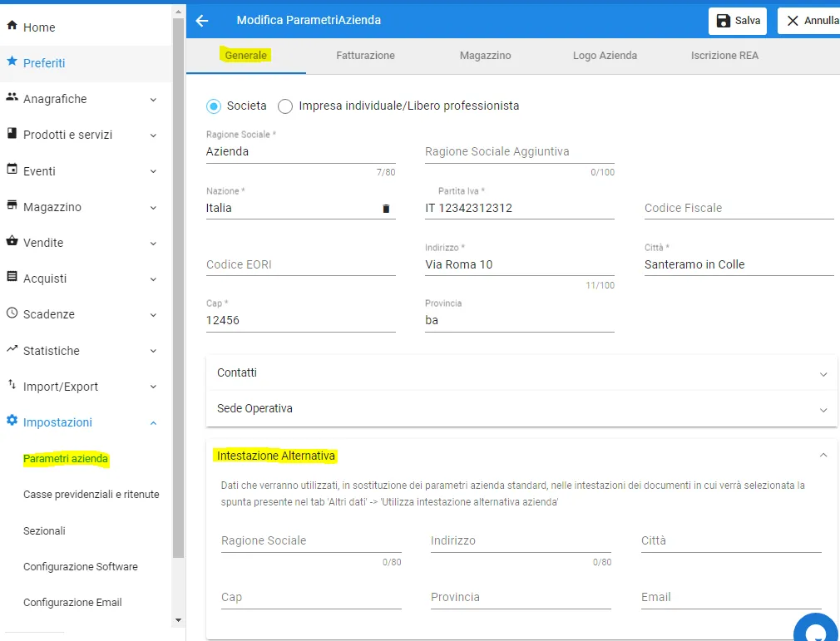Viewport: 840px width, 641px height.
Task: Open the chat bubble at the bottom right
Action: point(817,628)
